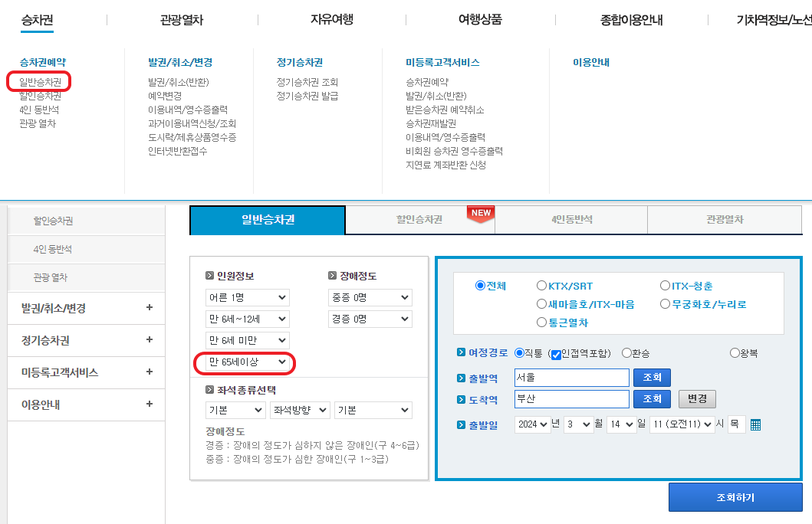Image resolution: width=812 pixels, height=524 pixels.
Task: Open the 정기승차권 조회 link
Action: click(307, 82)
